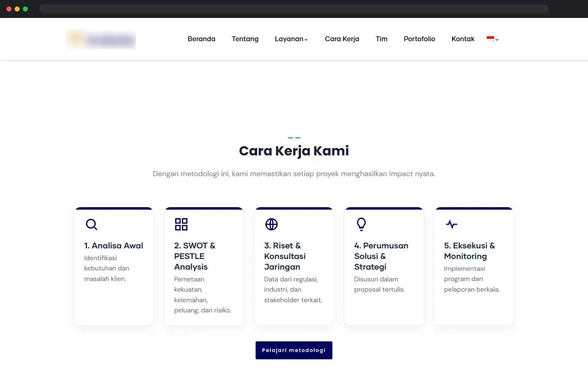Click 'Identifikasi kebutuhan dan masalah klien.' text

click(x=107, y=268)
